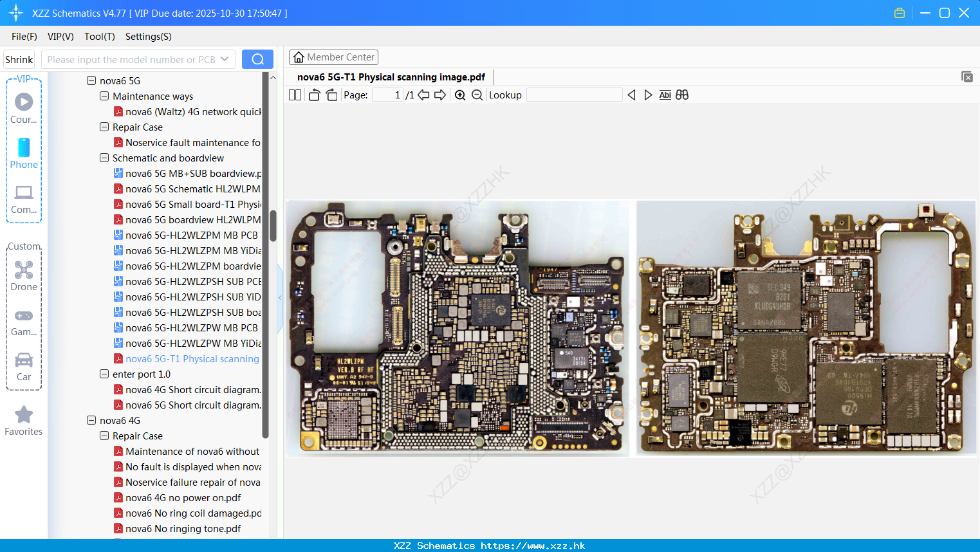The height and width of the screenshot is (552, 980).
Task: Open Noservice fault maintenance file
Action: (x=187, y=142)
